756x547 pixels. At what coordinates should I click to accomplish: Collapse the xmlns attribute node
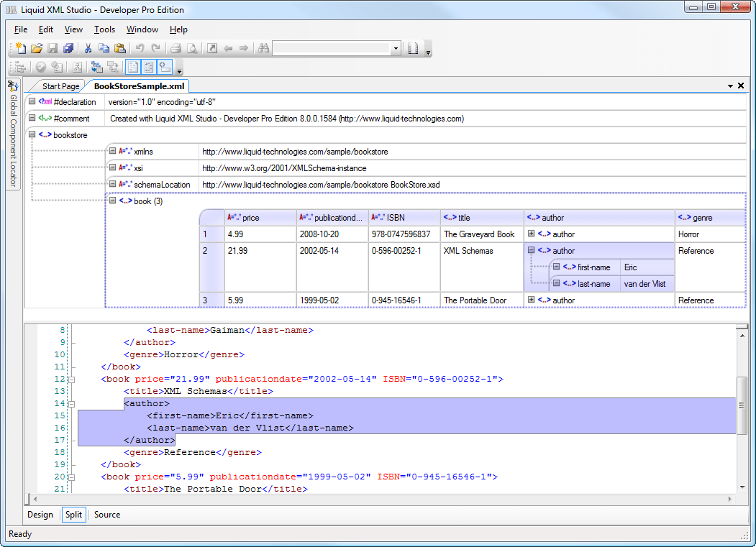click(x=112, y=151)
